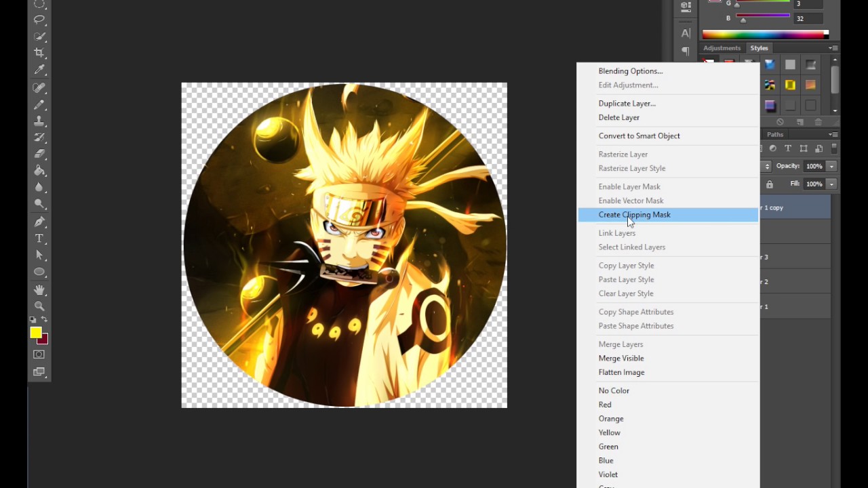Click the yellow foreground color swatch

(35, 332)
